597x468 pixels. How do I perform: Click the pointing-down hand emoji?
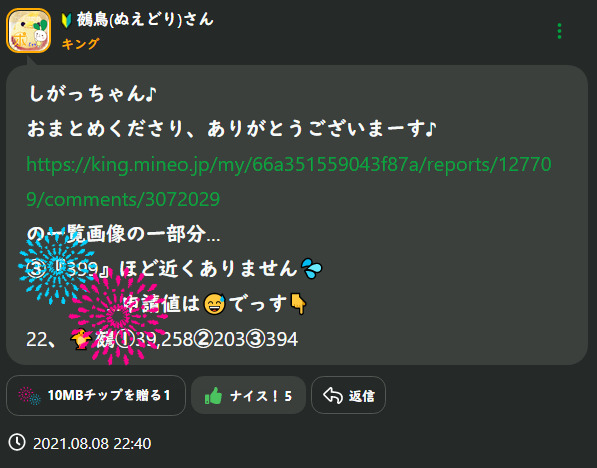[x=298, y=304]
